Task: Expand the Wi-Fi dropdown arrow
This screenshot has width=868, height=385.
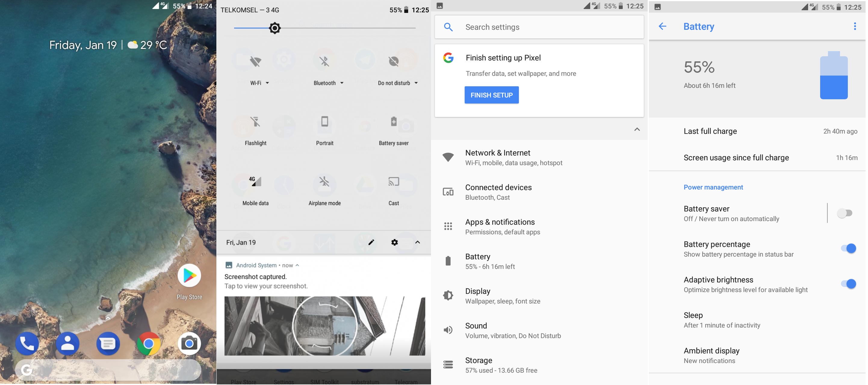Action: click(268, 83)
